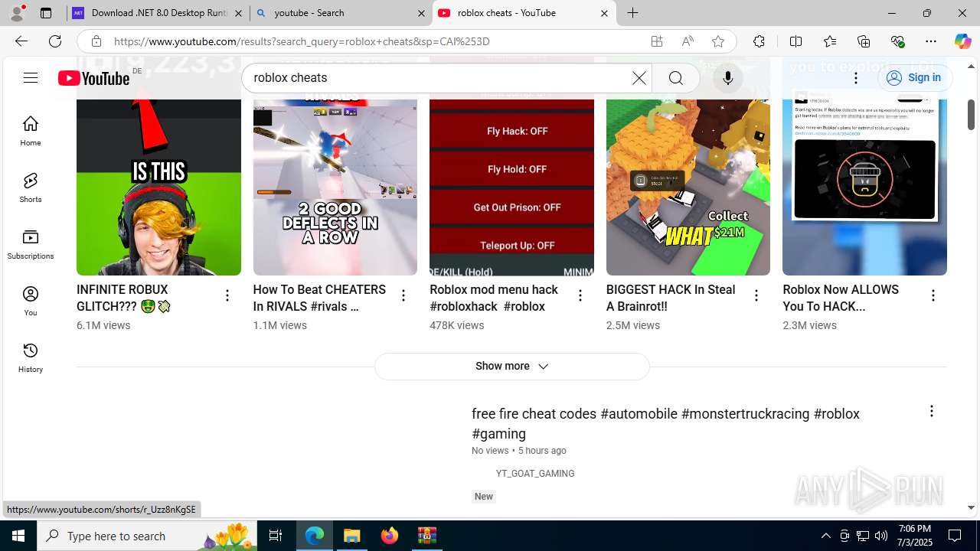980x551 pixels.
Task: Sign in to YouTube
Action: pos(914,78)
